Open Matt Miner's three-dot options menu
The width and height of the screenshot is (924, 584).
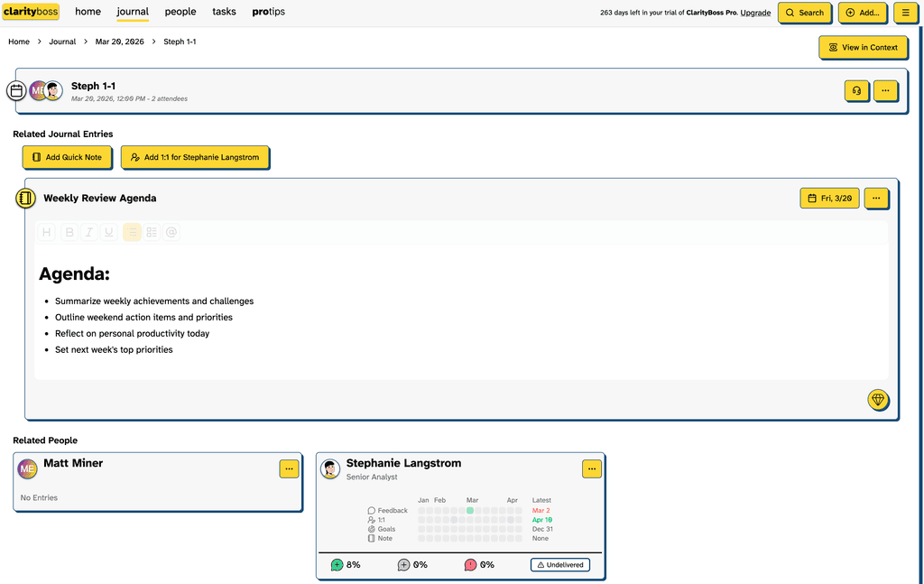[289, 468]
